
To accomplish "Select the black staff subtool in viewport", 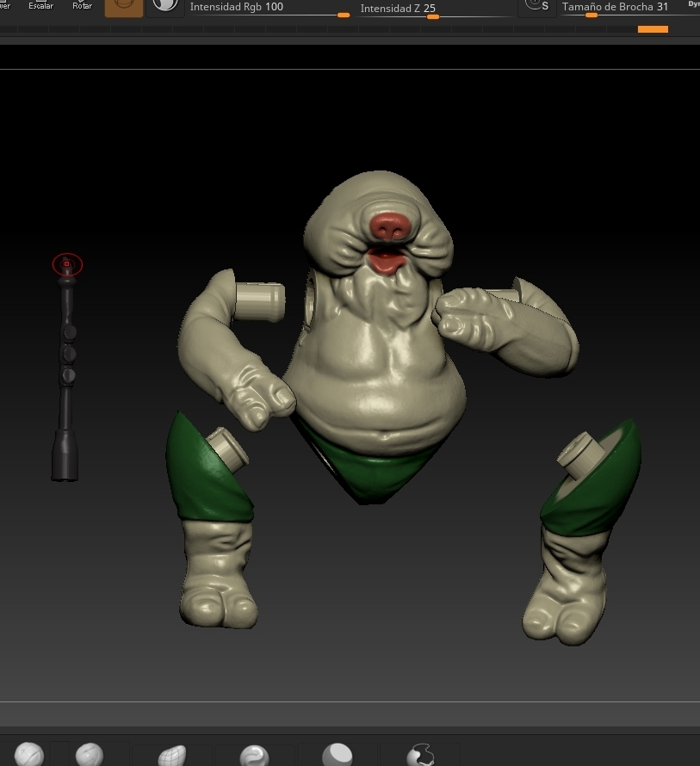I will [x=65, y=371].
